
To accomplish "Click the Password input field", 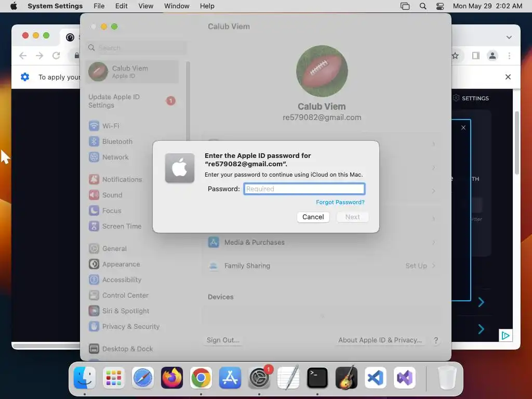I will click(304, 189).
